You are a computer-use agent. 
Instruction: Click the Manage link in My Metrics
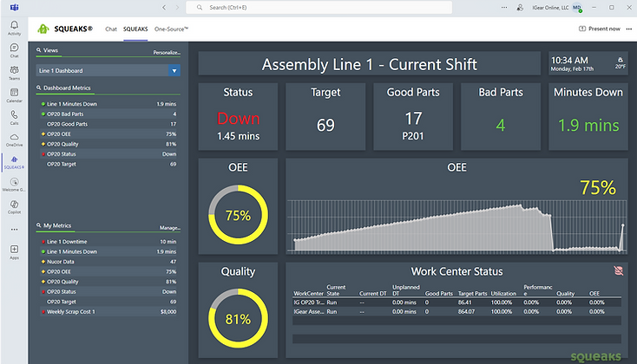click(x=169, y=227)
